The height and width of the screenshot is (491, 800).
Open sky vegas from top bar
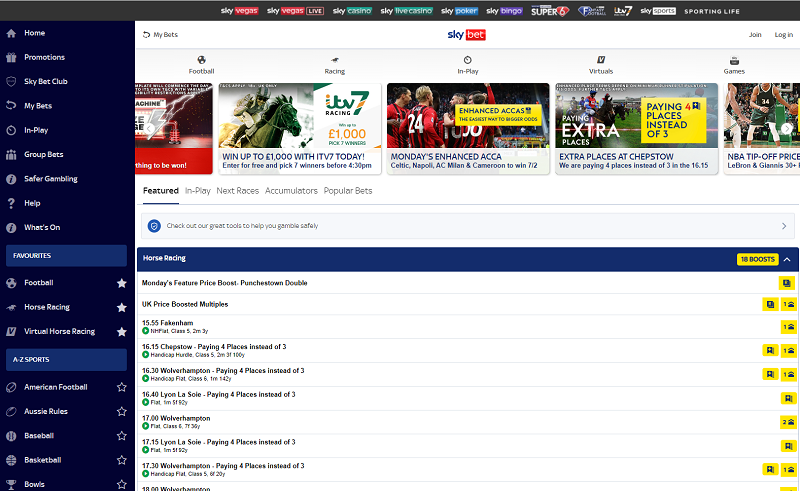pyautogui.click(x=239, y=11)
